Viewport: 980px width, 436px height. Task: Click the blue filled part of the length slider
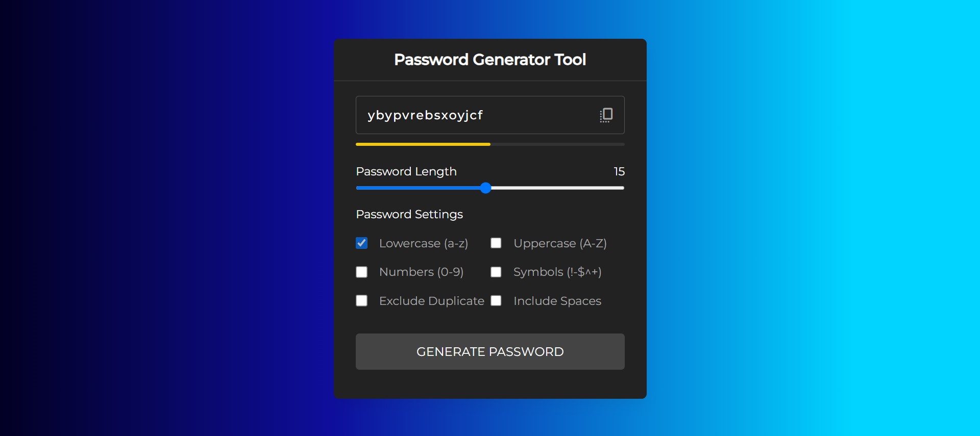[x=419, y=188]
